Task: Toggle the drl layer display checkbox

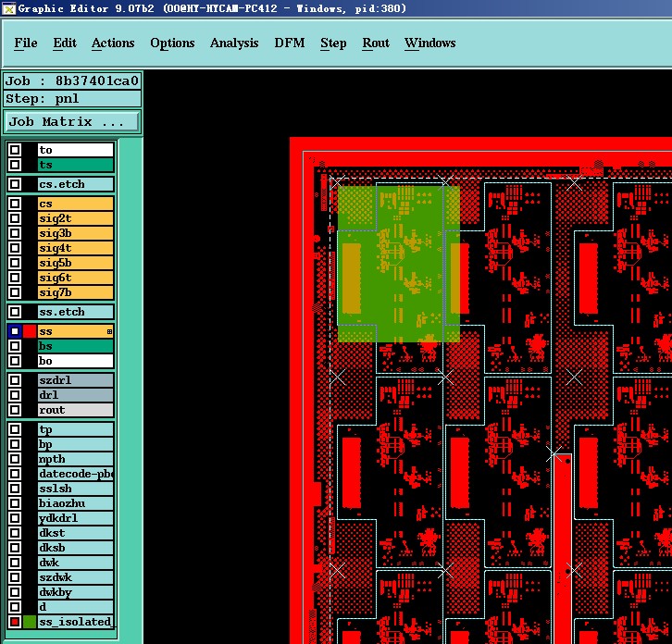Action: click(x=15, y=395)
